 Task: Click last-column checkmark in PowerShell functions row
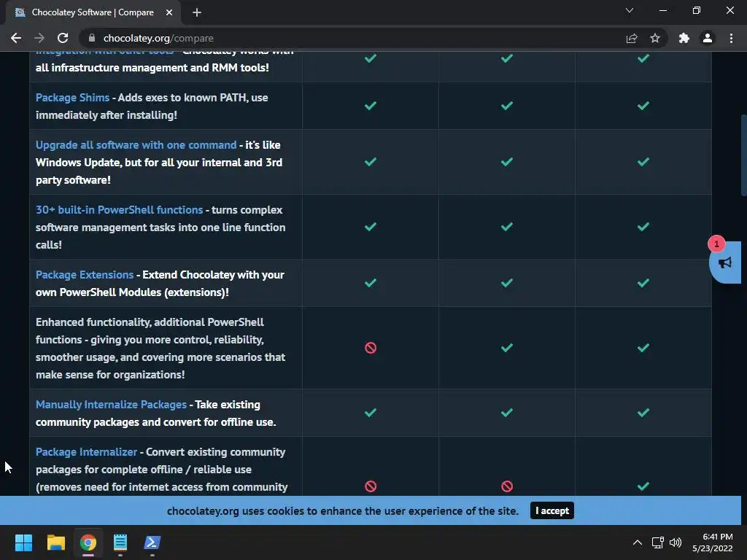point(643,227)
